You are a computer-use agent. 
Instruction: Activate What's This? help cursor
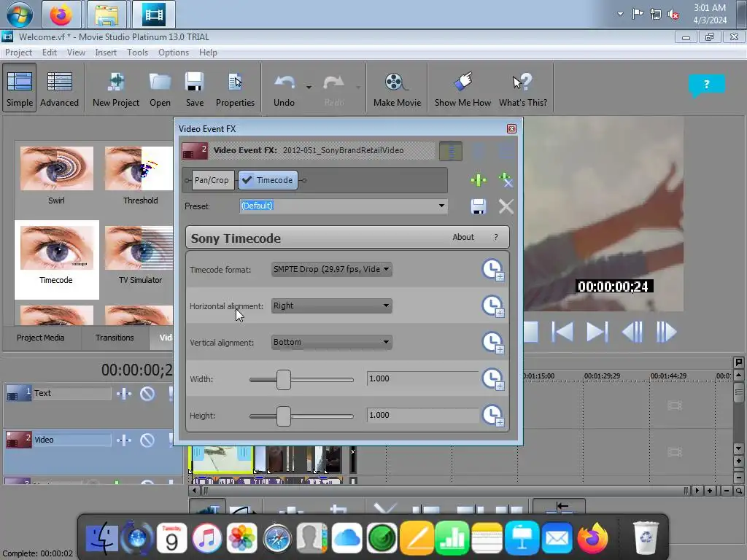[x=522, y=88]
